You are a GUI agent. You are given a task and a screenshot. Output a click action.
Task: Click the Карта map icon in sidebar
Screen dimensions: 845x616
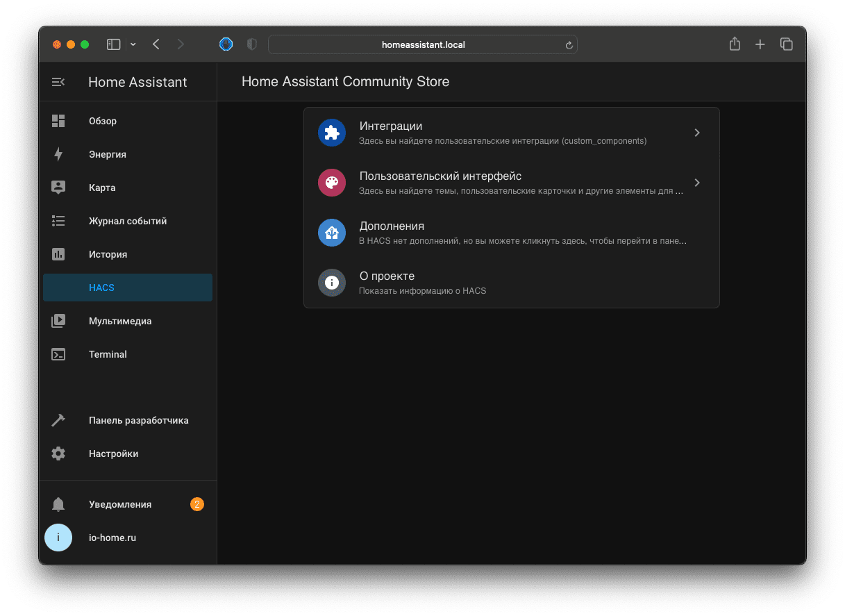pyautogui.click(x=58, y=188)
